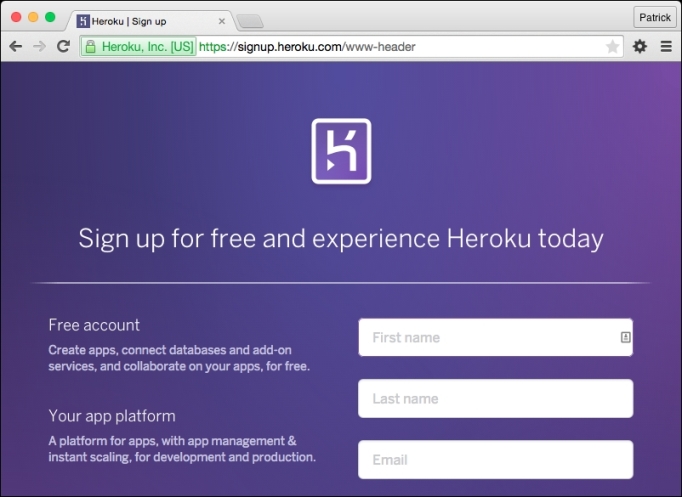Click into the First name field

[x=485, y=338]
